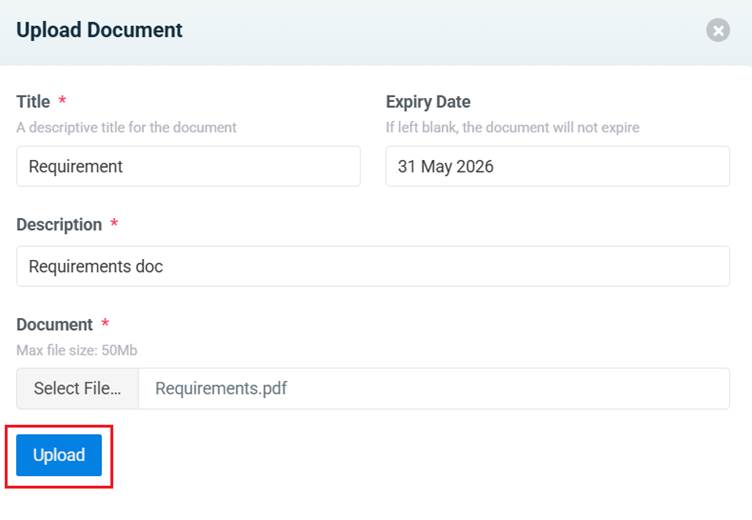The image size is (752, 520).
Task: Click the Requirements.pdf file name box
Action: pyautogui.click(x=433, y=388)
